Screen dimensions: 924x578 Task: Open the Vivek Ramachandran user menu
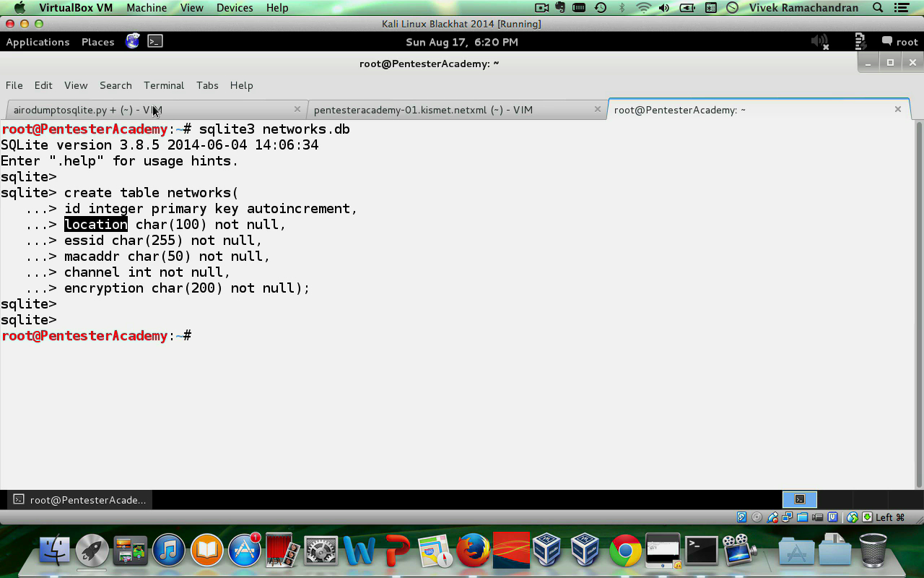coord(803,8)
